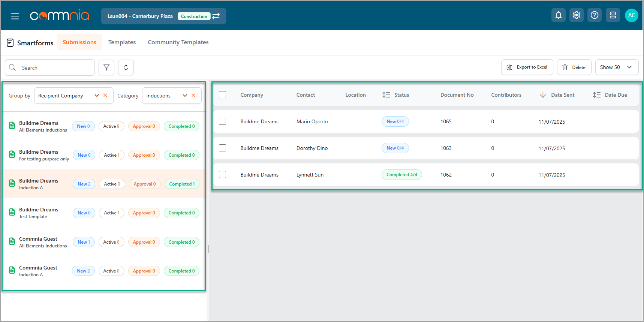644x322 pixels.
Task: Click the form icon for Buildme Dreams Test Template
Action: 12,212
